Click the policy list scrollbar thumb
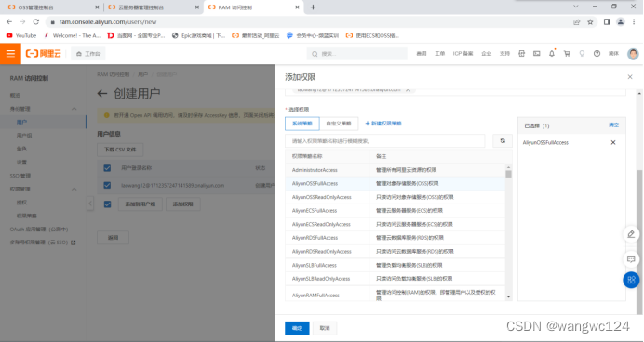The image size is (644, 342). 508,174
